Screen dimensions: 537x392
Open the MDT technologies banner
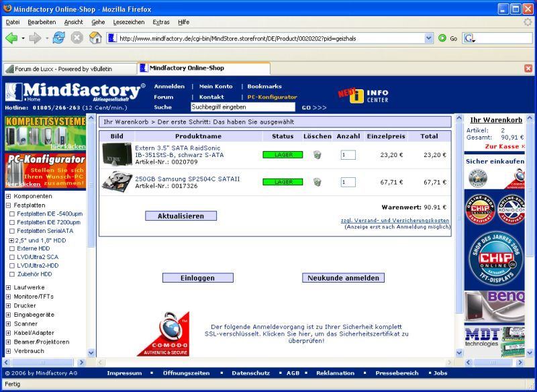(x=494, y=342)
